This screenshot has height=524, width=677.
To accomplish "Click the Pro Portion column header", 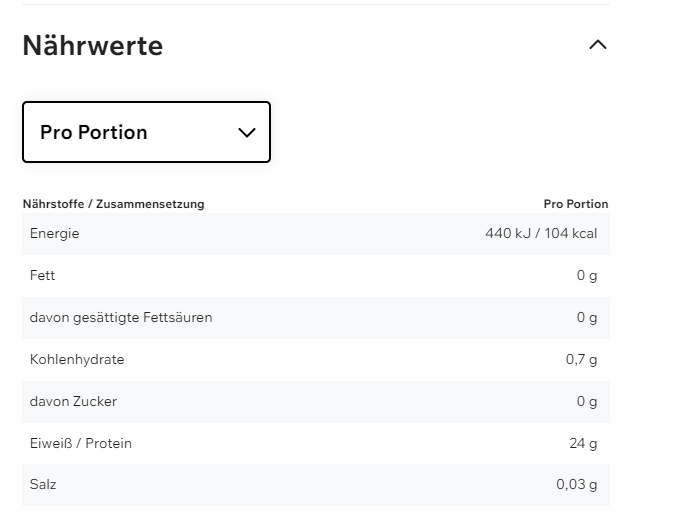I will click(x=575, y=204).
